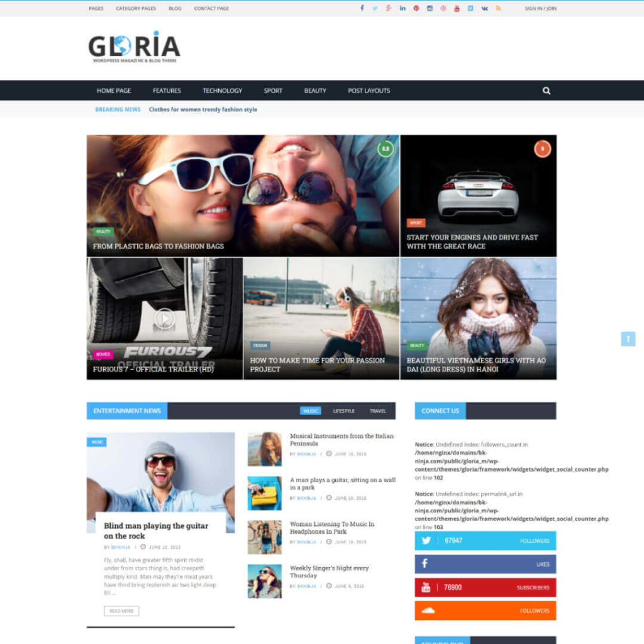This screenshot has width=644, height=644.
Task: Click the Breaking News label
Action: coord(118,109)
